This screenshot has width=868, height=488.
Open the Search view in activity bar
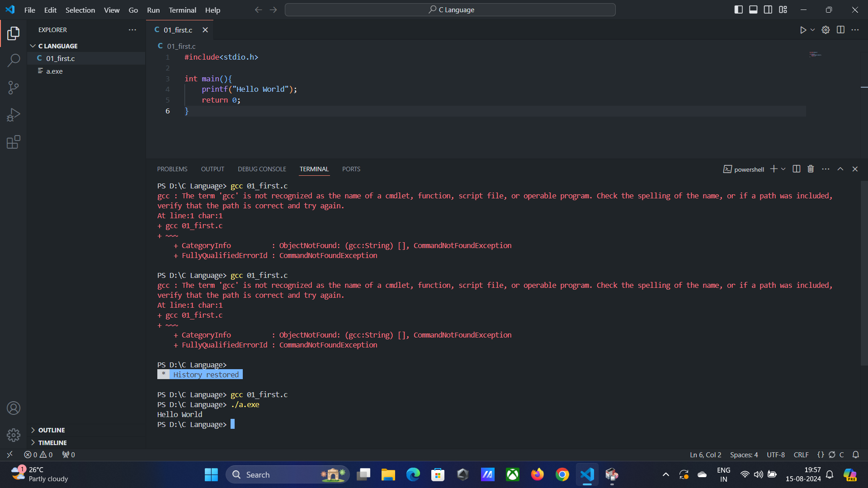(x=14, y=60)
